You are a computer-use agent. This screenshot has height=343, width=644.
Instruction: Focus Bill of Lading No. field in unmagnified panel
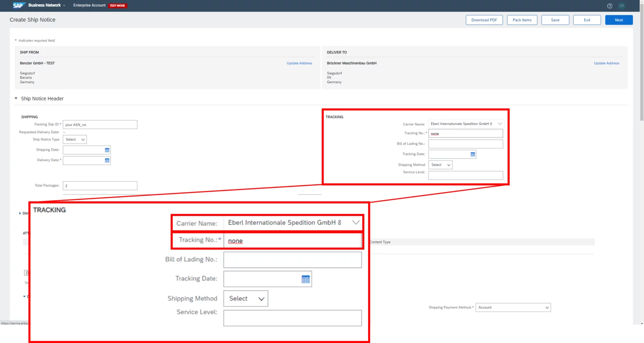pos(466,144)
